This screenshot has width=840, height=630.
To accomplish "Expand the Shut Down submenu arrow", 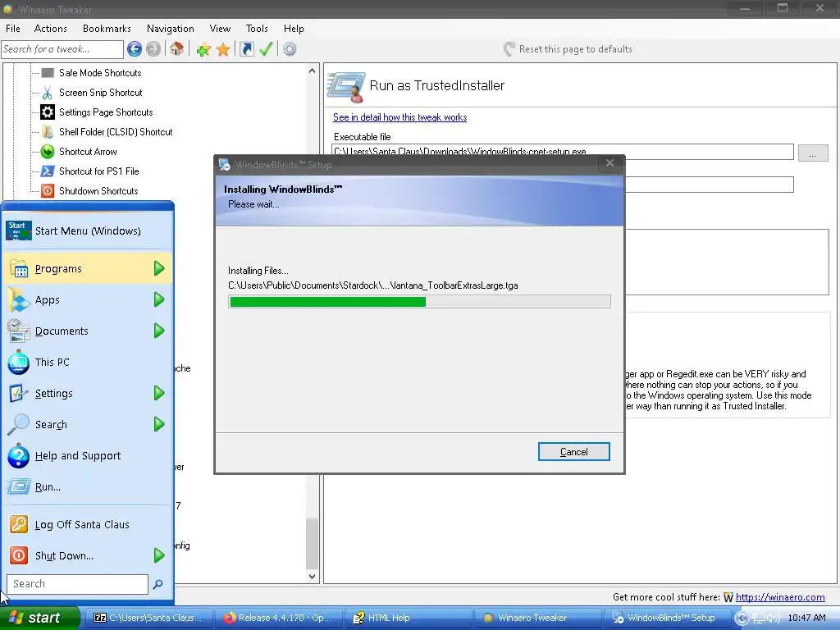I will [x=159, y=555].
